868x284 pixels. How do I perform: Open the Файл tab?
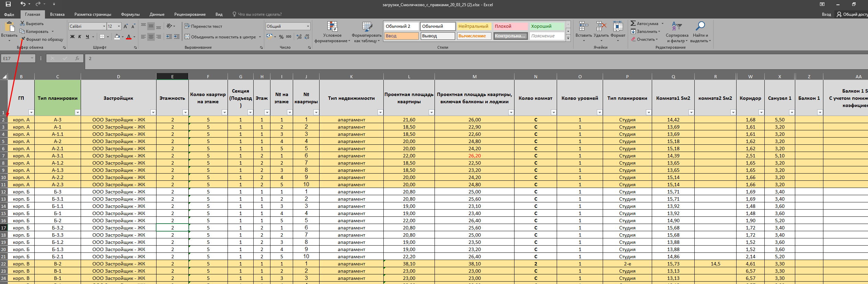[9, 14]
